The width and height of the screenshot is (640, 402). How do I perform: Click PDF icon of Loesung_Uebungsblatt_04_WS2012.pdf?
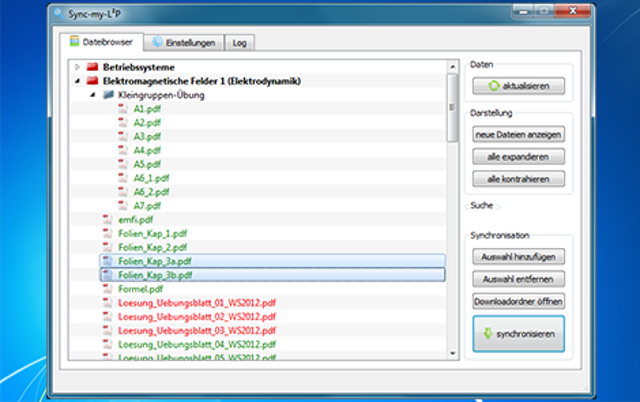tap(107, 344)
